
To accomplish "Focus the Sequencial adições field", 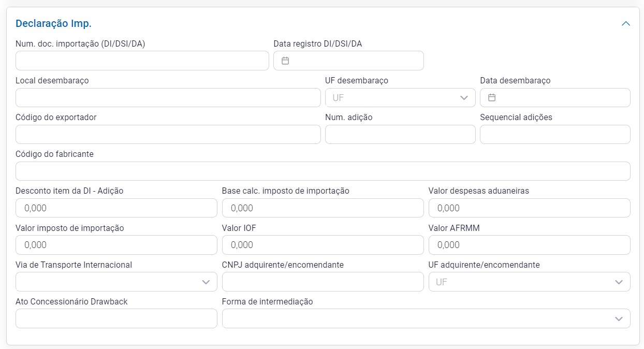I will pos(554,134).
